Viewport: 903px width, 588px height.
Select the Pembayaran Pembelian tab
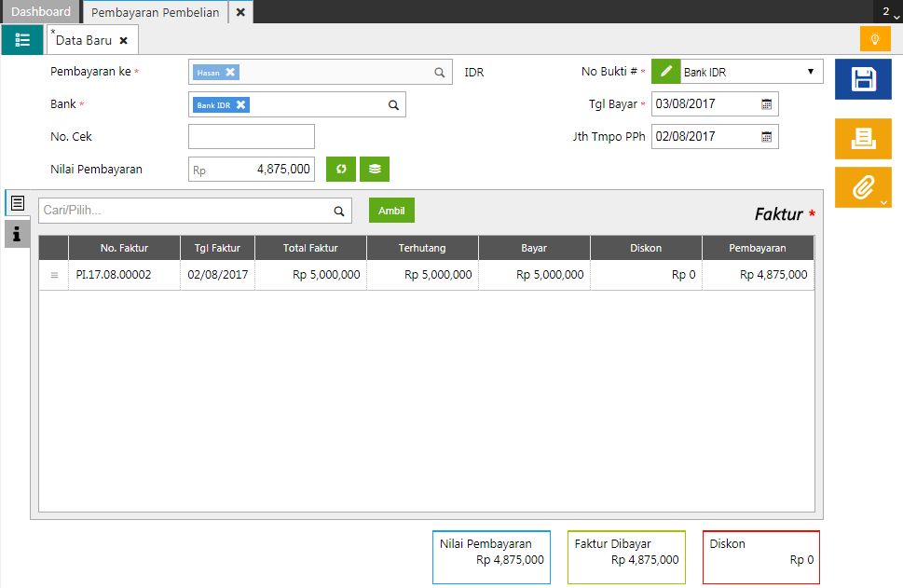[x=155, y=12]
